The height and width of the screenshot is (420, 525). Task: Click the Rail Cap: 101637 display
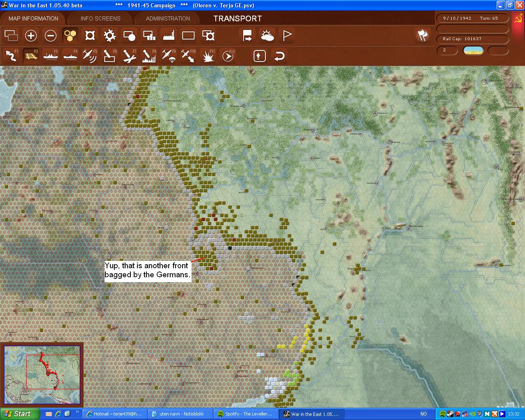pyautogui.click(x=472, y=39)
